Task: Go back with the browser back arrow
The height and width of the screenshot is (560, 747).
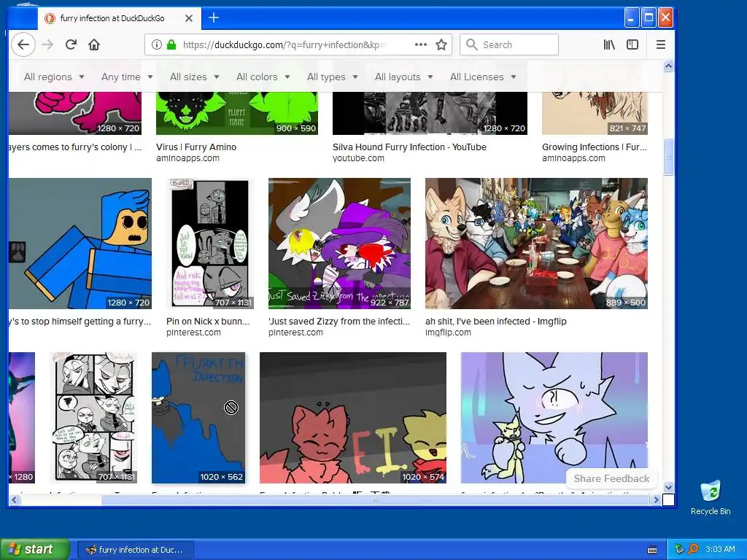Action: (23, 44)
